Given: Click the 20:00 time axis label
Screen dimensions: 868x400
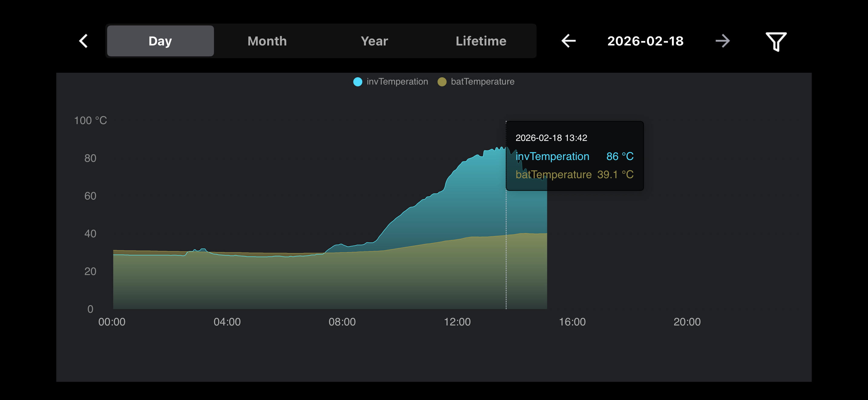Looking at the screenshot, I should coord(687,322).
